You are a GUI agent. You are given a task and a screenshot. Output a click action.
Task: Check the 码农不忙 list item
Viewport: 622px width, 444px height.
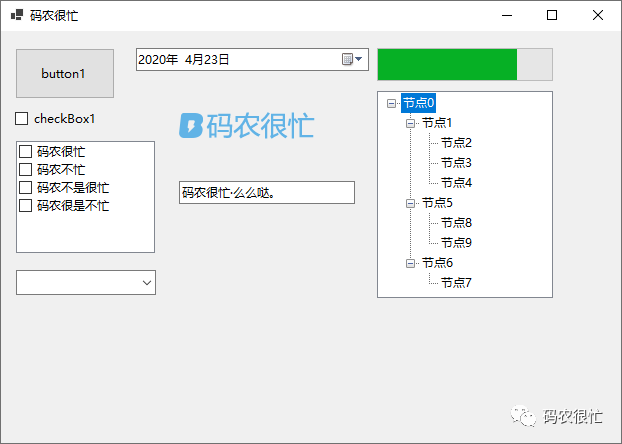tap(25, 169)
